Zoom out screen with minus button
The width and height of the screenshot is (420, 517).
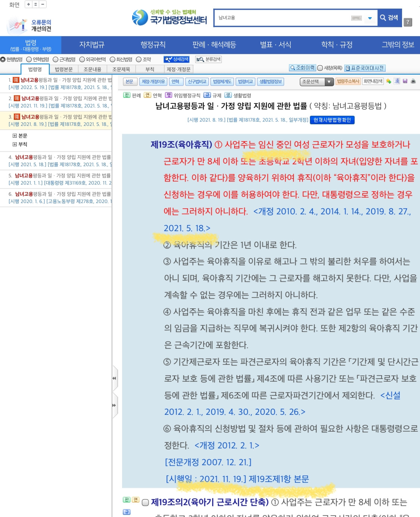43,4
